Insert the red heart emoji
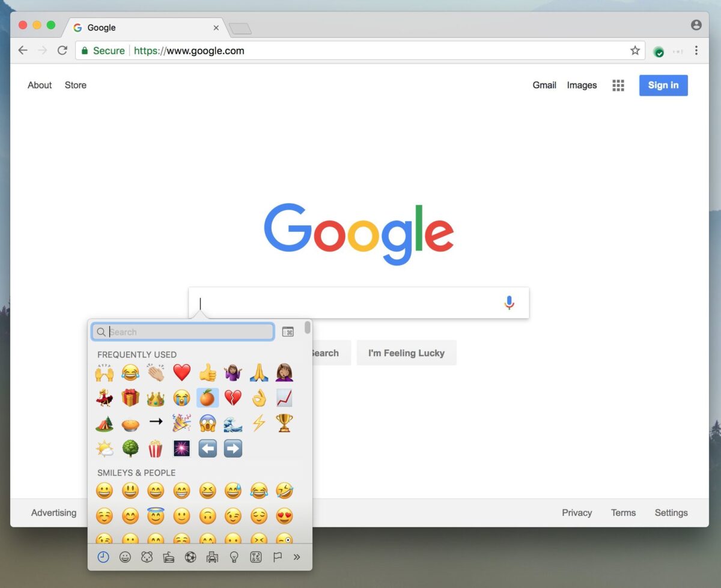Image resolution: width=721 pixels, height=588 pixels. 181,372
